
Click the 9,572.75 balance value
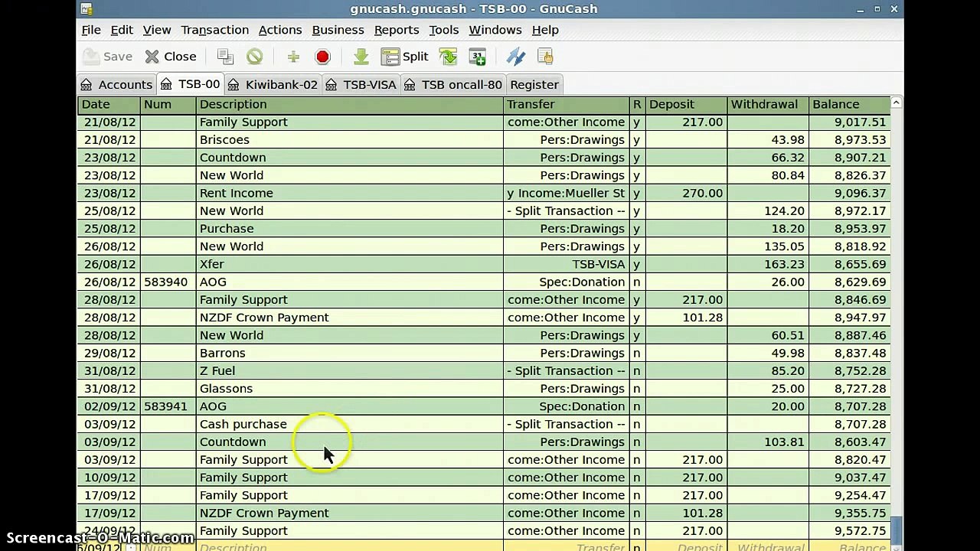pyautogui.click(x=860, y=531)
